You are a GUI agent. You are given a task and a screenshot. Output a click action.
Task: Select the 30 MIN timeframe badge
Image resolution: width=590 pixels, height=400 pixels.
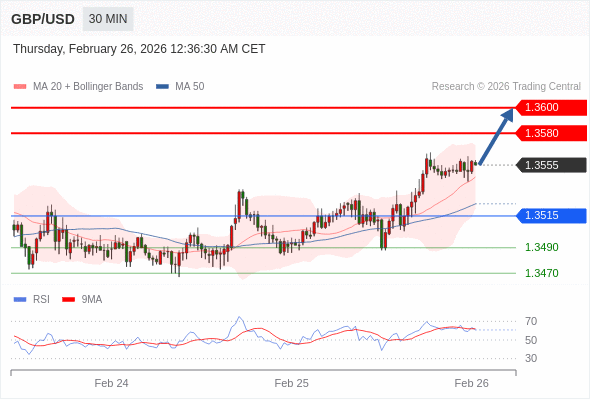(x=108, y=19)
